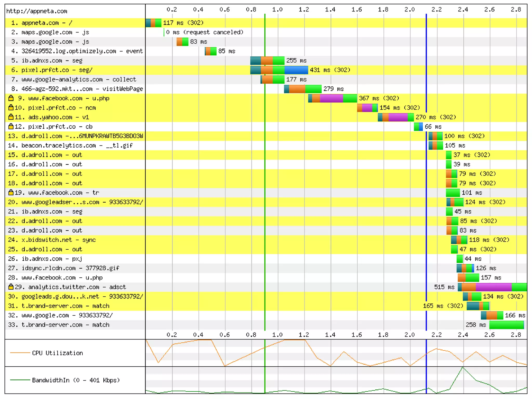This screenshot has height=399, width=532.
Task: Click the lock icon on analytics.twitter.com adsct row
Action: 11,287
